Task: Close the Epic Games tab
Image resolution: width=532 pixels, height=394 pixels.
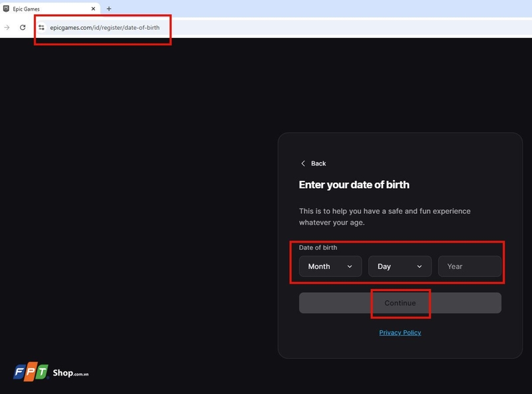Action: (x=93, y=9)
